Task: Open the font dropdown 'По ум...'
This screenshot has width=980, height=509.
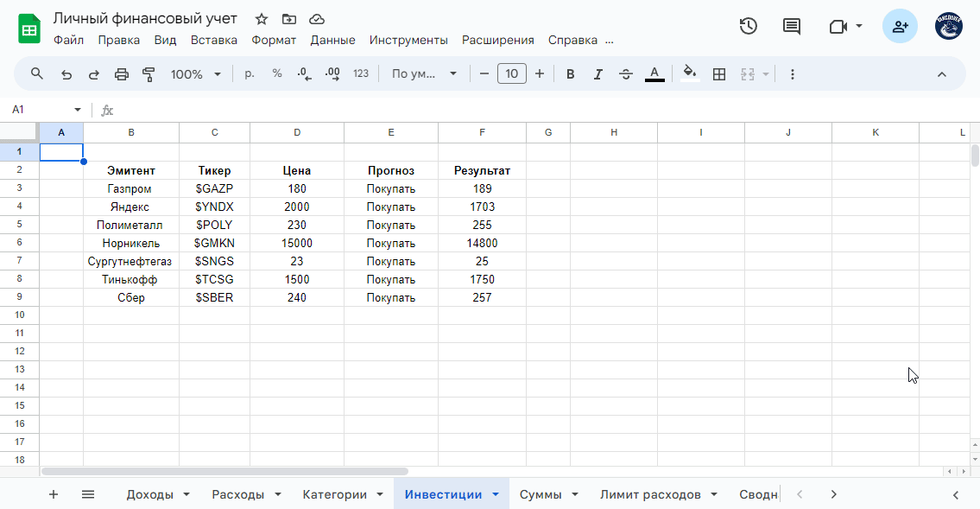Action: click(x=424, y=73)
